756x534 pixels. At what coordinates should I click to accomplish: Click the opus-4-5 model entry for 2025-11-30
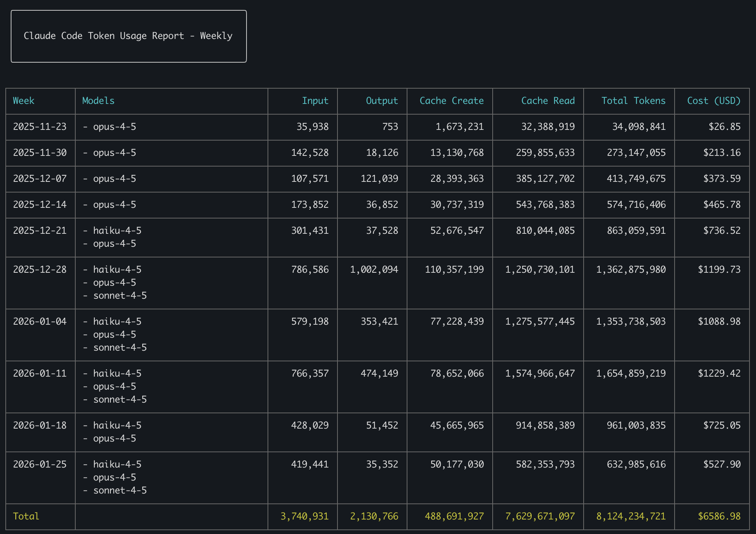[x=114, y=152]
